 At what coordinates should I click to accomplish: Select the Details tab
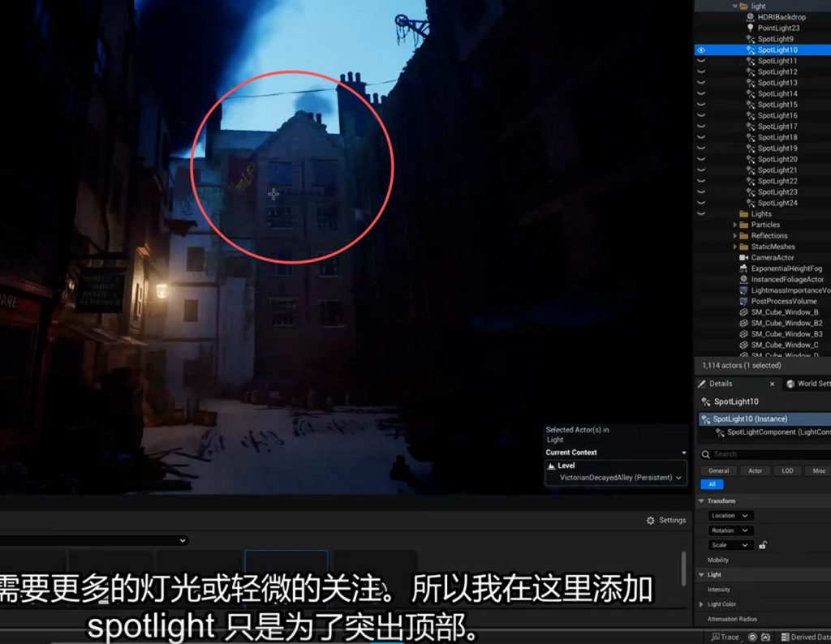tap(720, 384)
